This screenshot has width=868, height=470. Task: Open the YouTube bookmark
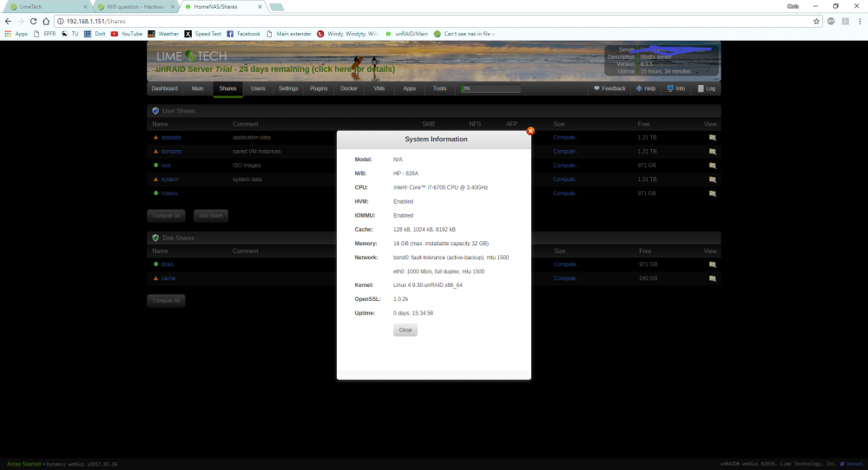tap(127, 34)
